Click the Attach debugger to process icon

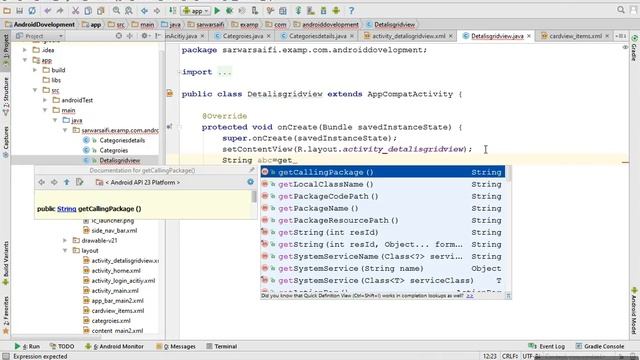tap(255, 11)
